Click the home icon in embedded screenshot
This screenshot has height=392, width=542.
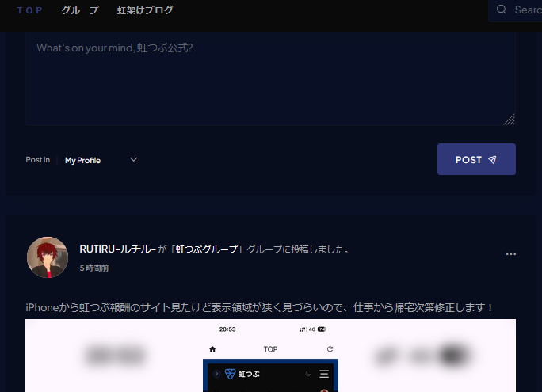coord(212,348)
